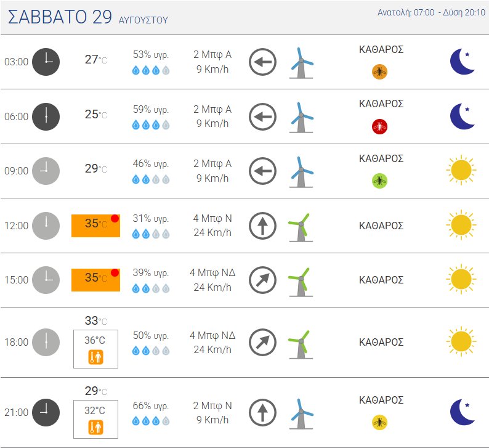Click the blue wind turbine at 06:00
This screenshot has height=448, width=489.
point(301,118)
